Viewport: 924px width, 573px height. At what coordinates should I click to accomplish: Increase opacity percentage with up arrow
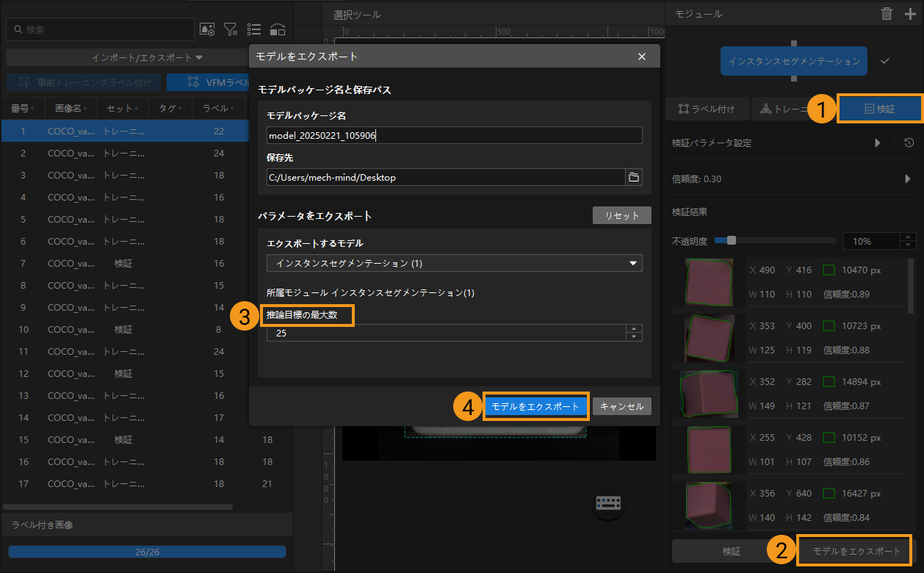(x=909, y=237)
